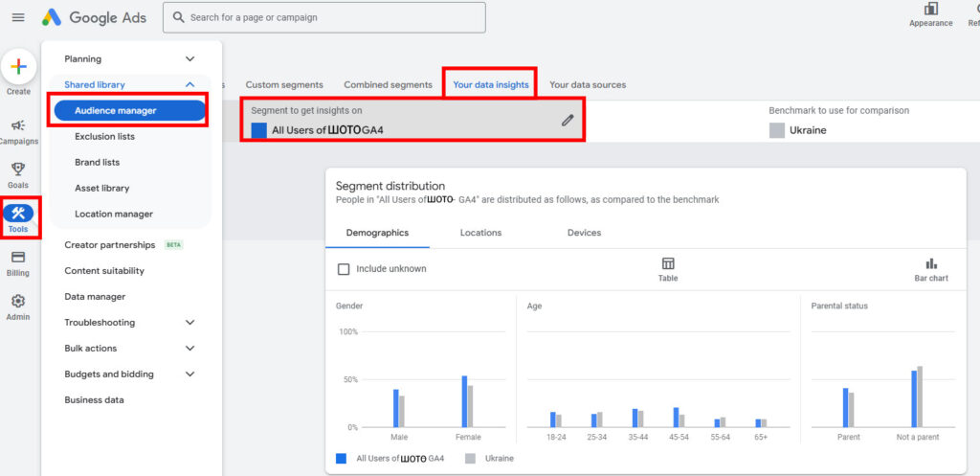The width and height of the screenshot is (980, 476).
Task: Open the Billing card icon
Action: (x=18, y=257)
